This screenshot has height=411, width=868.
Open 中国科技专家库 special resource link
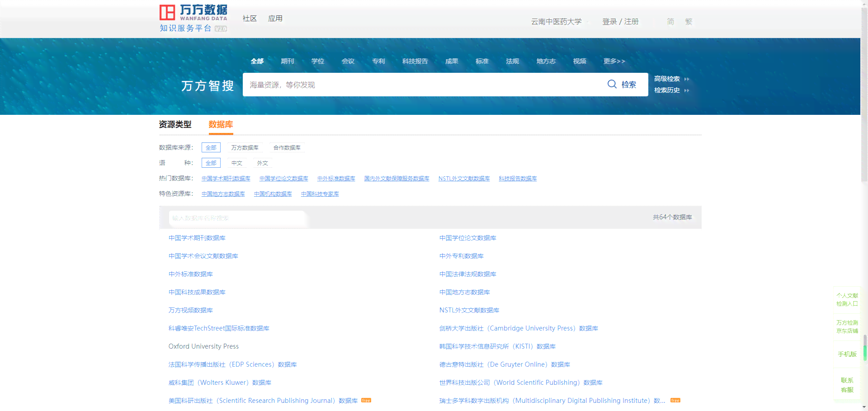pos(320,194)
